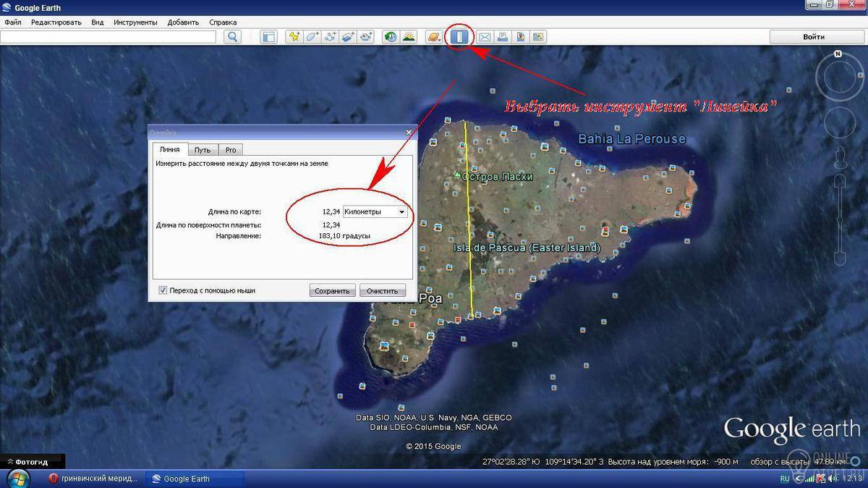Open the Инструменты menu
The width and height of the screenshot is (868, 488).
[135, 22]
